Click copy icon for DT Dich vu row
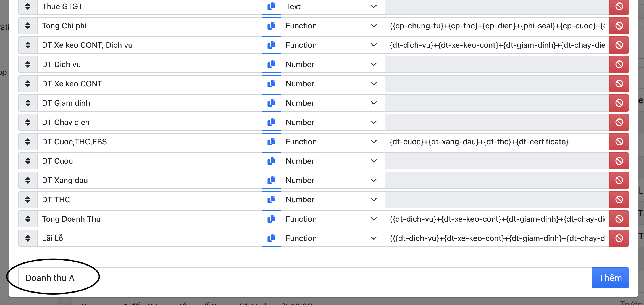This screenshot has width=644, height=305. point(271,64)
